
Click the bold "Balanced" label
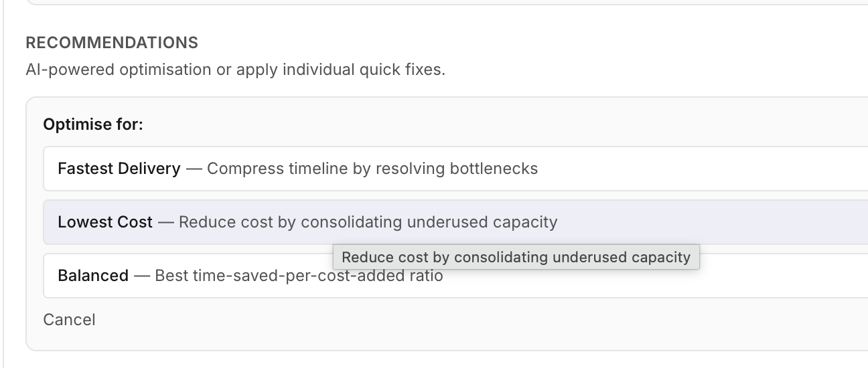(93, 276)
